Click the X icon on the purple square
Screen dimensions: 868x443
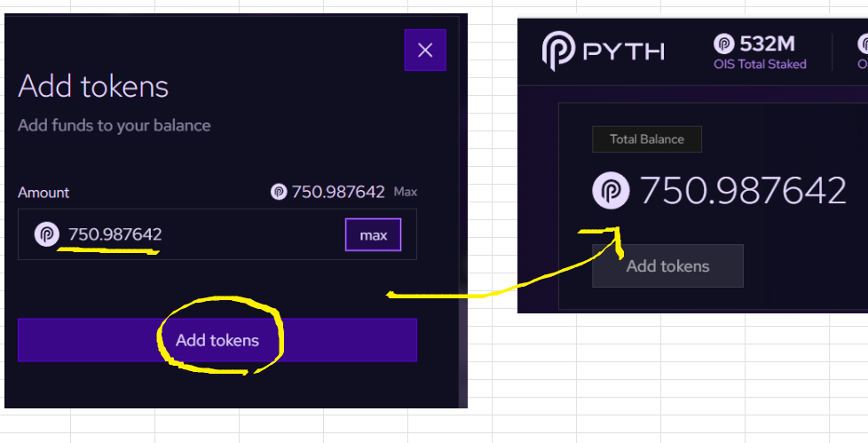point(425,51)
